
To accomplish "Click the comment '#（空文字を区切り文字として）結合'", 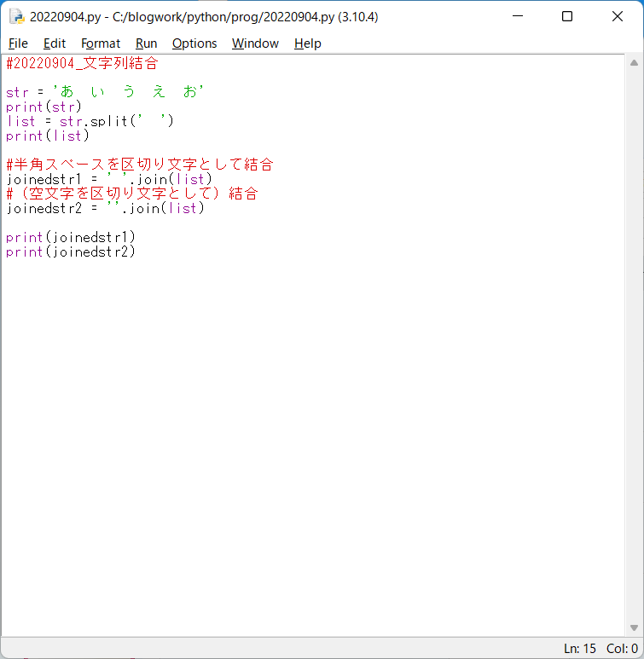I will (x=132, y=194).
